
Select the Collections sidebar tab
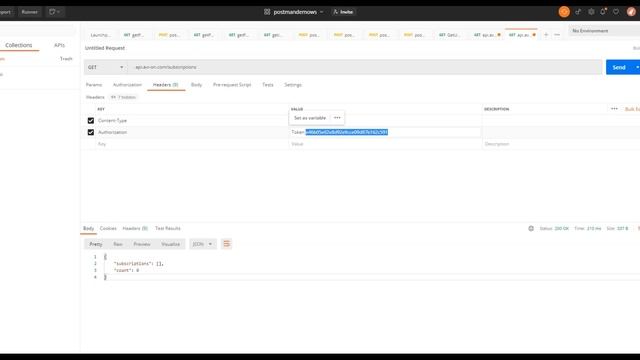[x=19, y=45]
